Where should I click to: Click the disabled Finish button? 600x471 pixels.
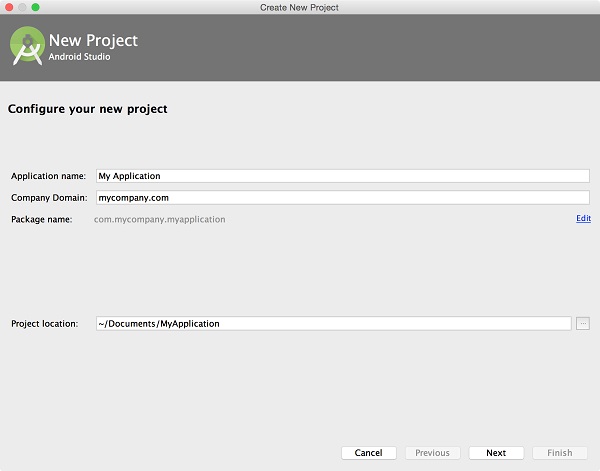click(560, 453)
